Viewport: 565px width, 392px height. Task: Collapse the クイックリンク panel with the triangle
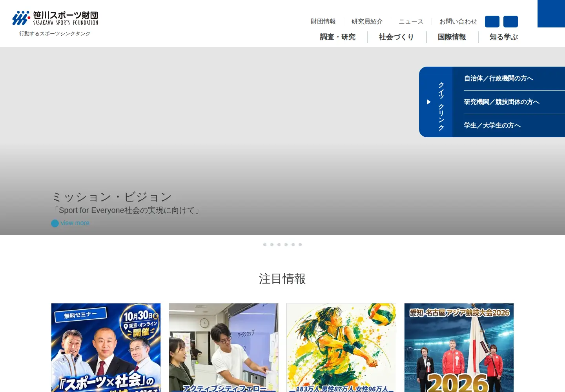[x=429, y=102]
